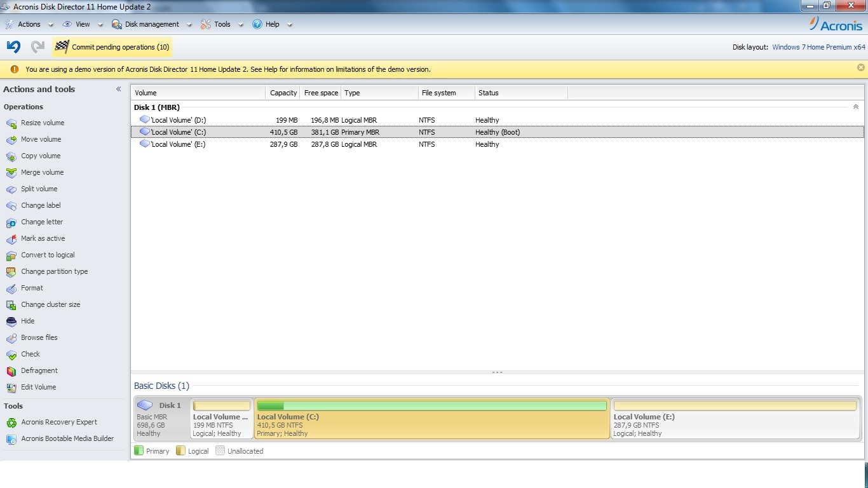The height and width of the screenshot is (488, 868).
Task: Click the extra toolbar options arrow after Help
Action: pyautogui.click(x=290, y=25)
